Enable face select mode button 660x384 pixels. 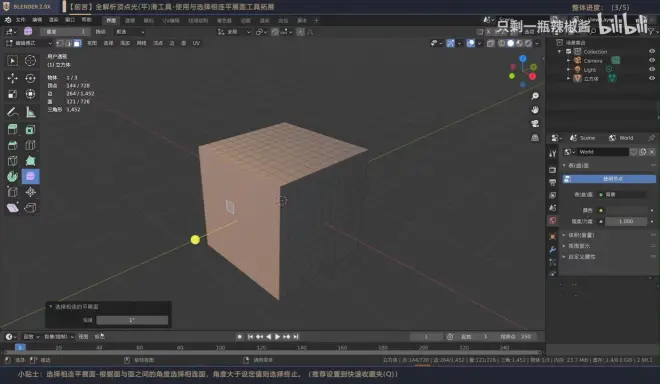pos(77,43)
